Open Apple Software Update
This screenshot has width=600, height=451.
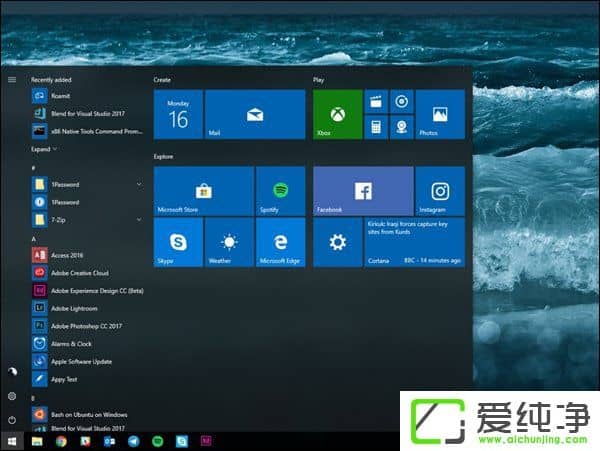tap(87, 361)
